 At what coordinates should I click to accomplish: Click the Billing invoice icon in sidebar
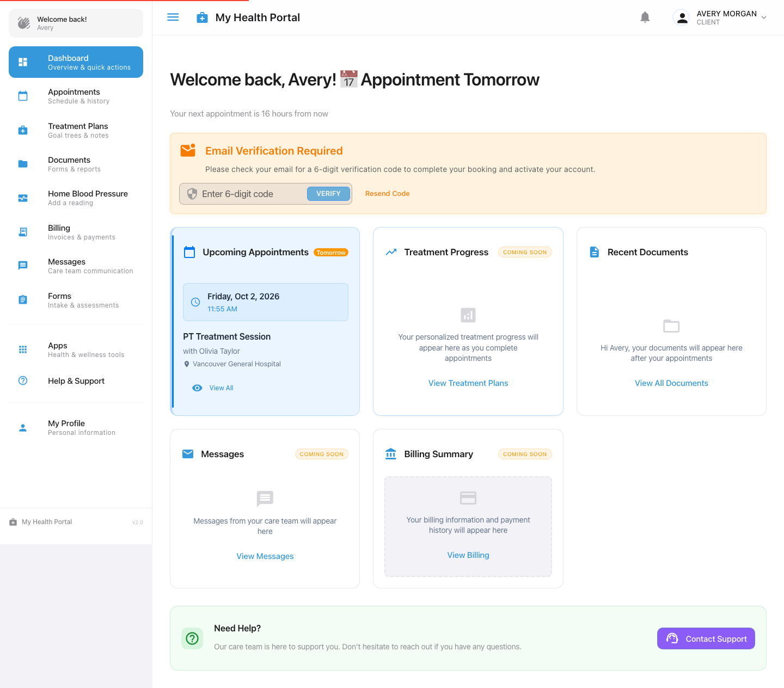click(23, 232)
